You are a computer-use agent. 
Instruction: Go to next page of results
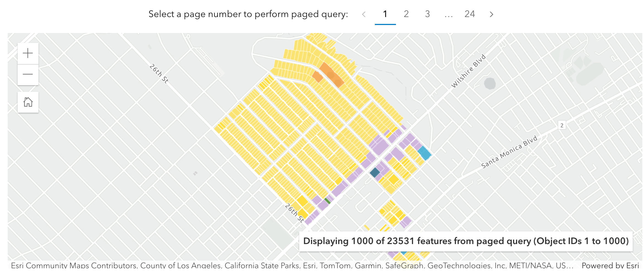(491, 14)
